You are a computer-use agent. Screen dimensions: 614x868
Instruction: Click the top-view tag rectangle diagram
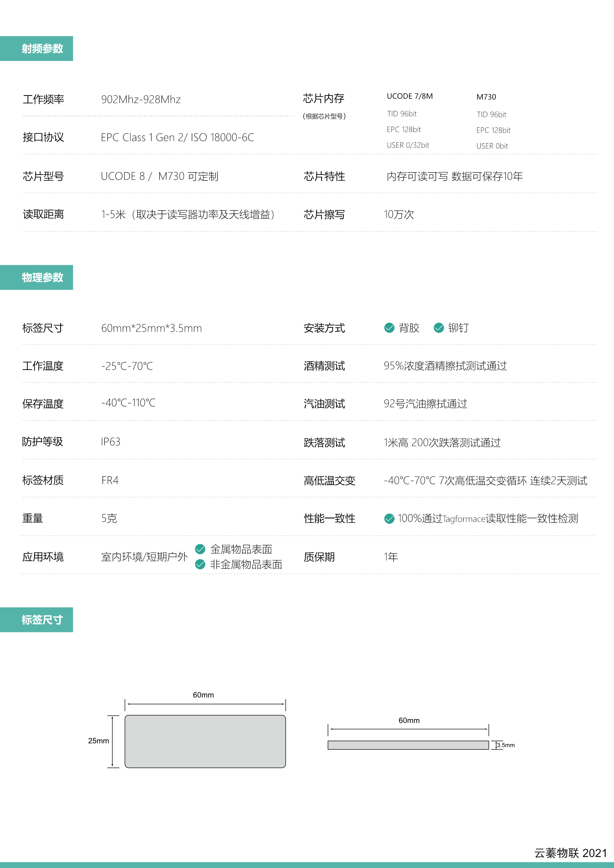tap(205, 741)
